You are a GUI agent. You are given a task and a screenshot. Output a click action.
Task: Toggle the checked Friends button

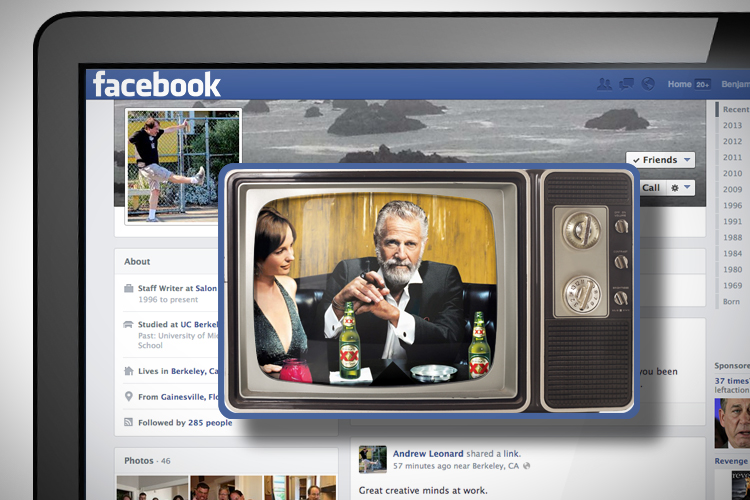tap(660, 160)
